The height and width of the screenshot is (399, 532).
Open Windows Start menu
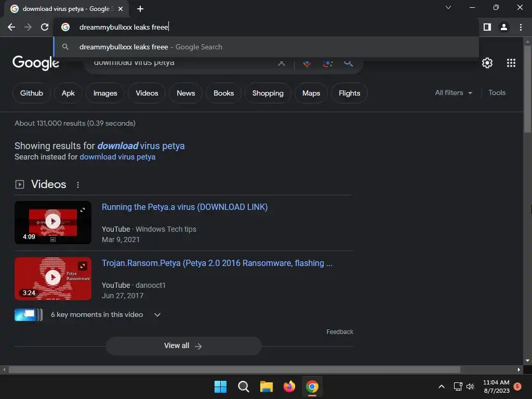click(x=220, y=387)
